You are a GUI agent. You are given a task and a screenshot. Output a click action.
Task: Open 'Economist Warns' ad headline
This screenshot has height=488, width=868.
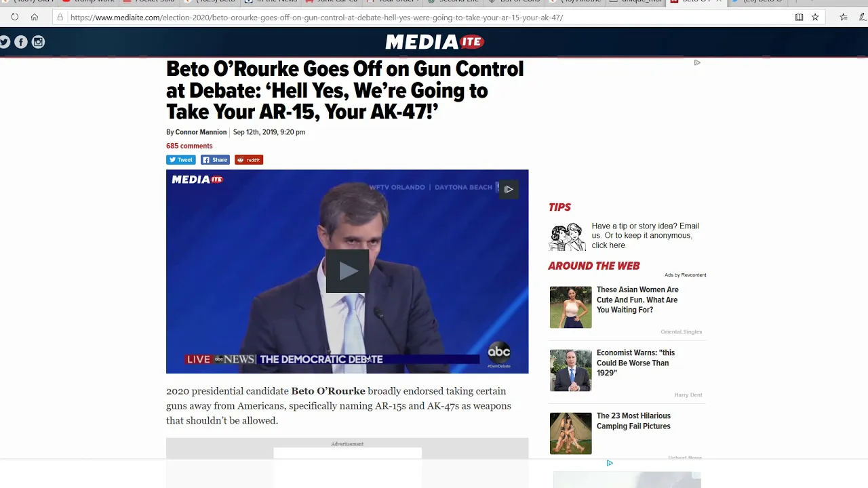pos(635,363)
